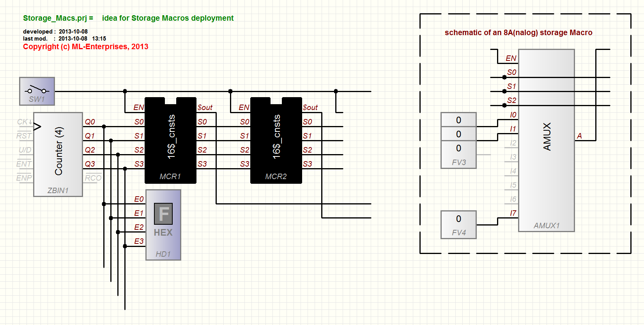This screenshot has width=644, height=325.
Task: Click the wire junction dot on AMUX S0 line
Action: coord(504,77)
